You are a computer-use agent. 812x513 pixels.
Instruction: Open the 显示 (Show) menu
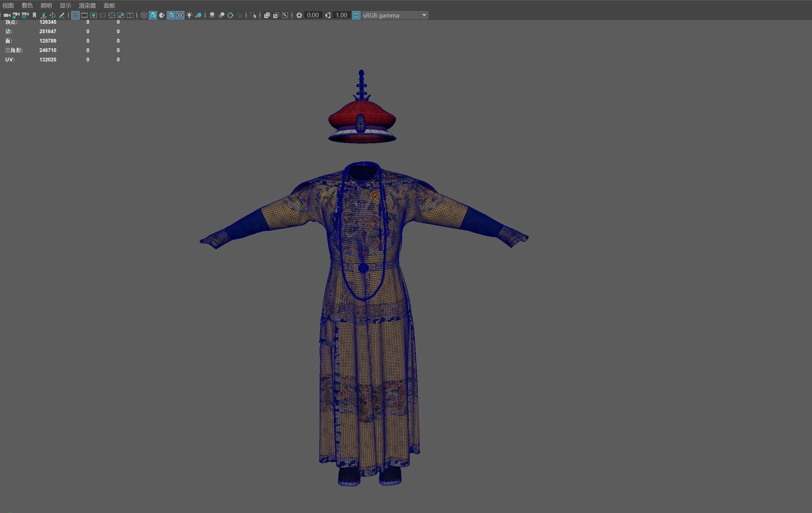[x=65, y=5]
